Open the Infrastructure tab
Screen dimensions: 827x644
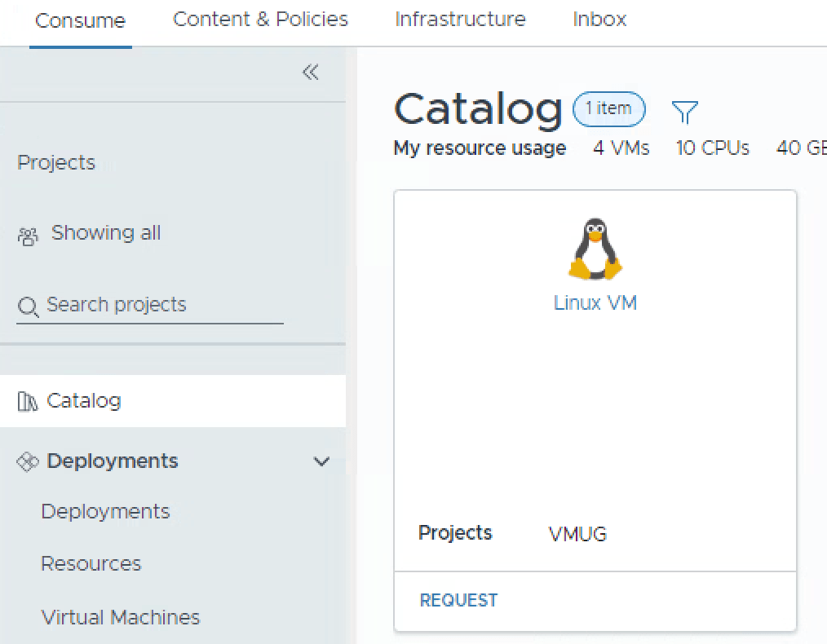(460, 20)
